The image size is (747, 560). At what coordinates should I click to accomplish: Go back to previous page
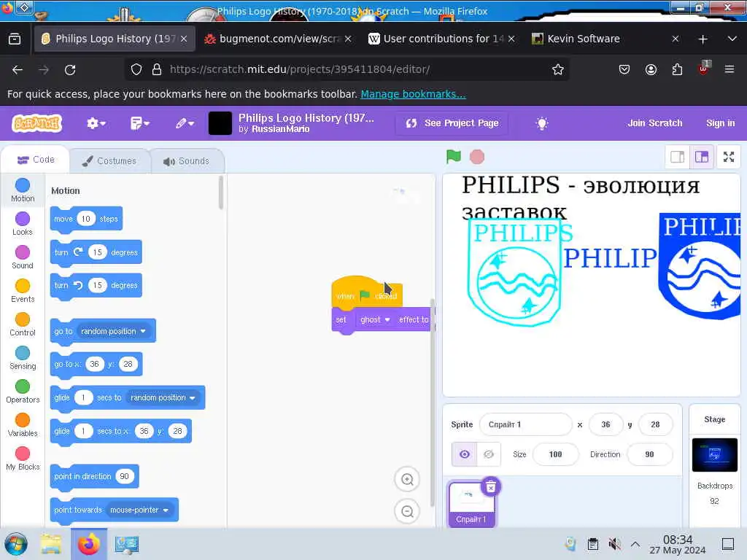pyautogui.click(x=18, y=70)
